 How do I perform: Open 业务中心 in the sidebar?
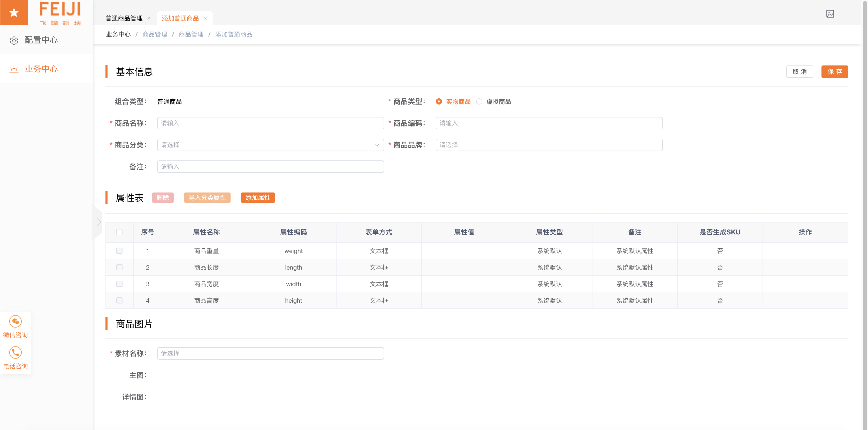pos(47,69)
